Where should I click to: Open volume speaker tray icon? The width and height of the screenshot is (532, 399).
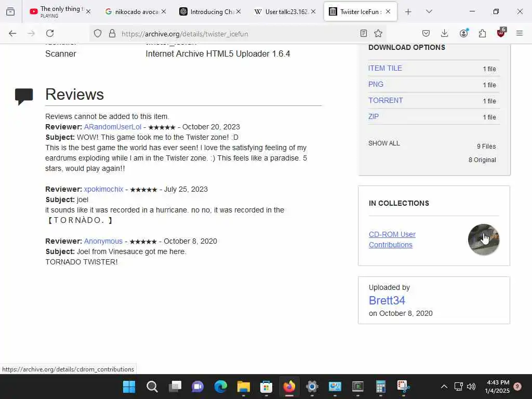pyautogui.click(x=471, y=387)
